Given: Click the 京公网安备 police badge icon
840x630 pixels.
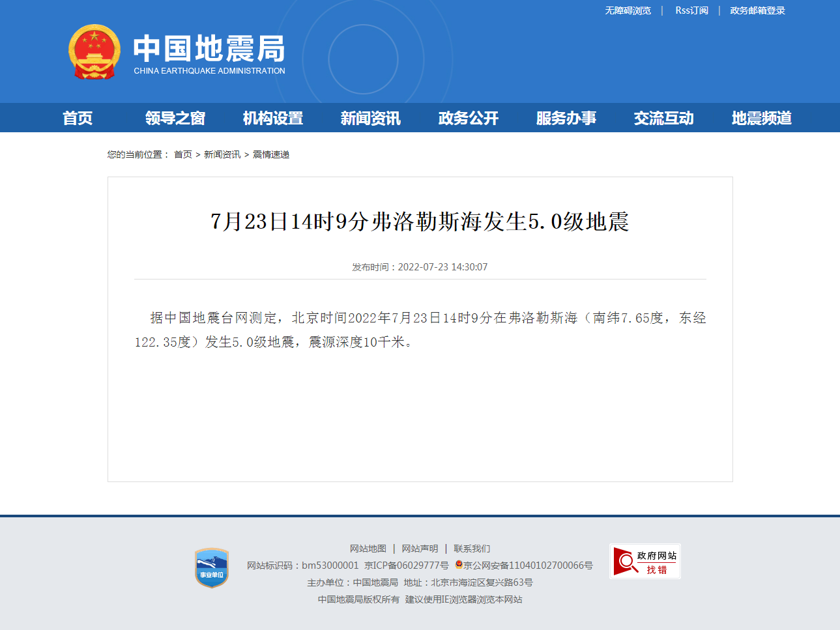Looking at the screenshot, I should [457, 566].
